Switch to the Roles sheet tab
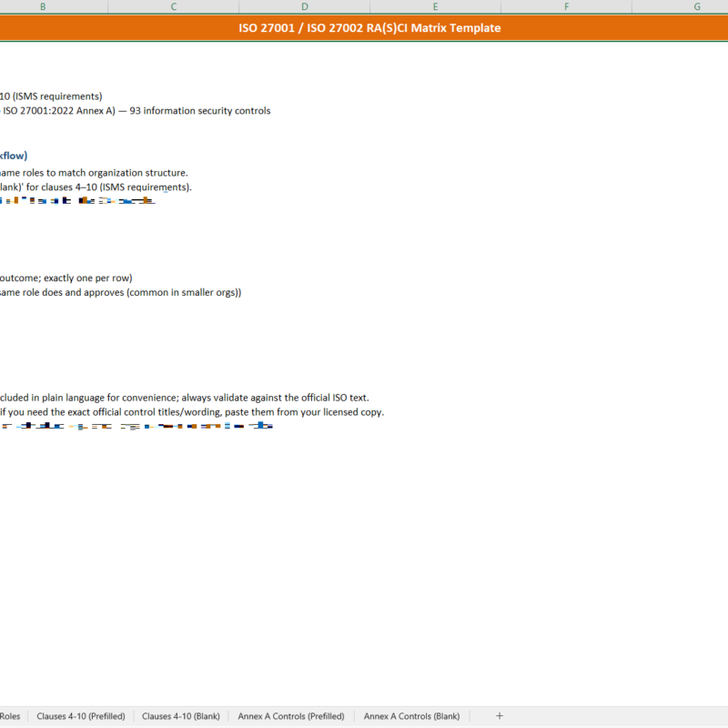This screenshot has width=728, height=728. pyautogui.click(x=11, y=716)
